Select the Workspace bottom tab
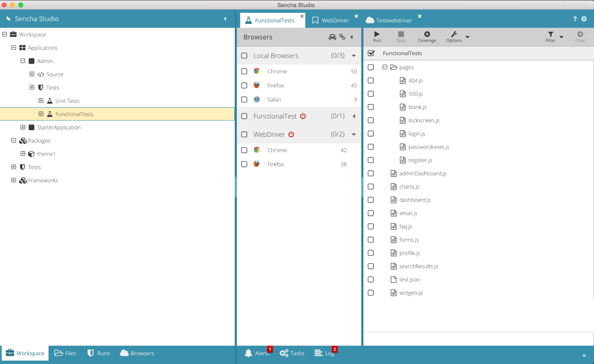The height and width of the screenshot is (364, 594). pos(25,353)
